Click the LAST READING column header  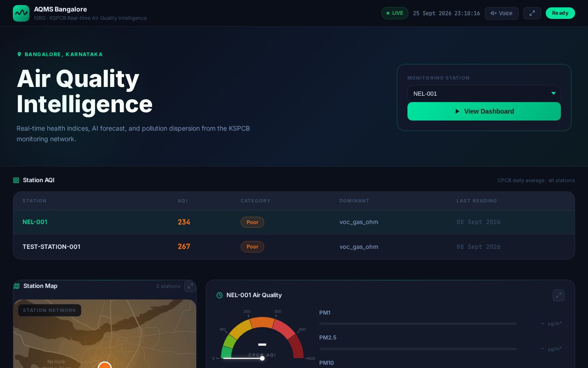click(x=477, y=201)
